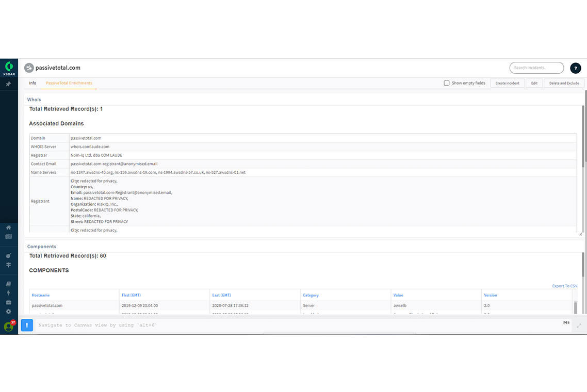Open Playbooks via the book icon
Viewport: 587px width, 392px height.
pyautogui.click(x=9, y=284)
